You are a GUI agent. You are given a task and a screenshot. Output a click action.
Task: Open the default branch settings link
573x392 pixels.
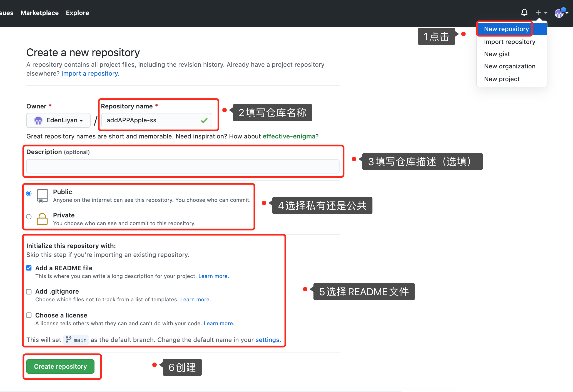click(x=267, y=340)
